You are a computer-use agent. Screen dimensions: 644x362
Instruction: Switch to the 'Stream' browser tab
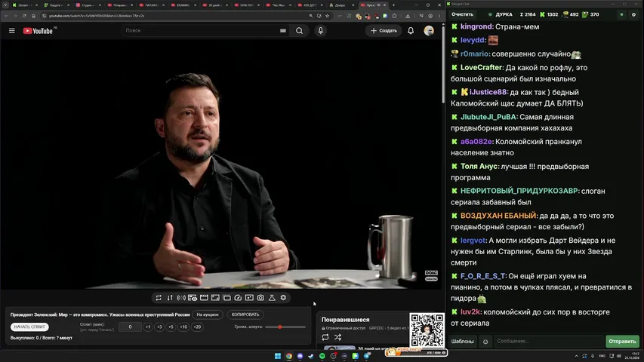(x=25, y=5)
